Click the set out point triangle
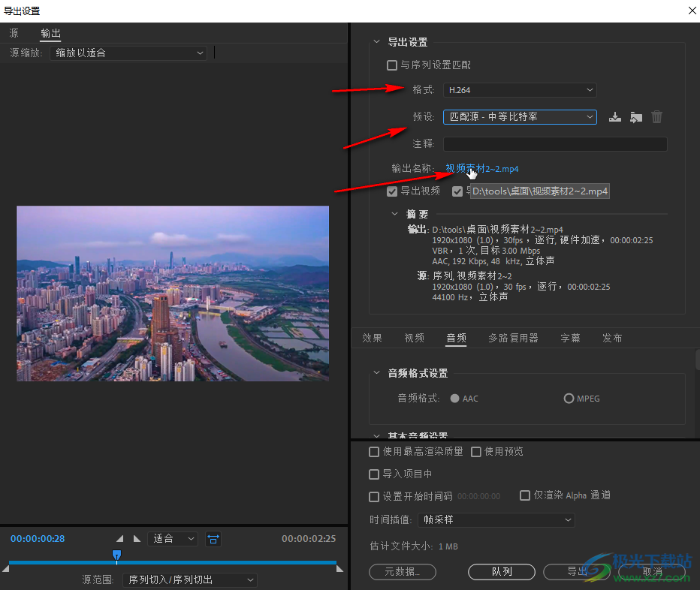Viewport: 700px width, 590px height. [x=137, y=539]
